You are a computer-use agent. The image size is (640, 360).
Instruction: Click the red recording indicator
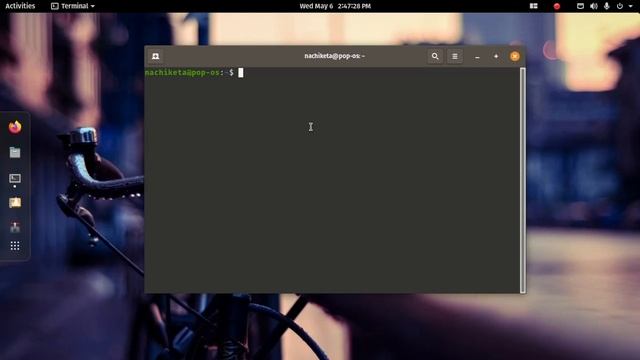[x=556, y=6]
